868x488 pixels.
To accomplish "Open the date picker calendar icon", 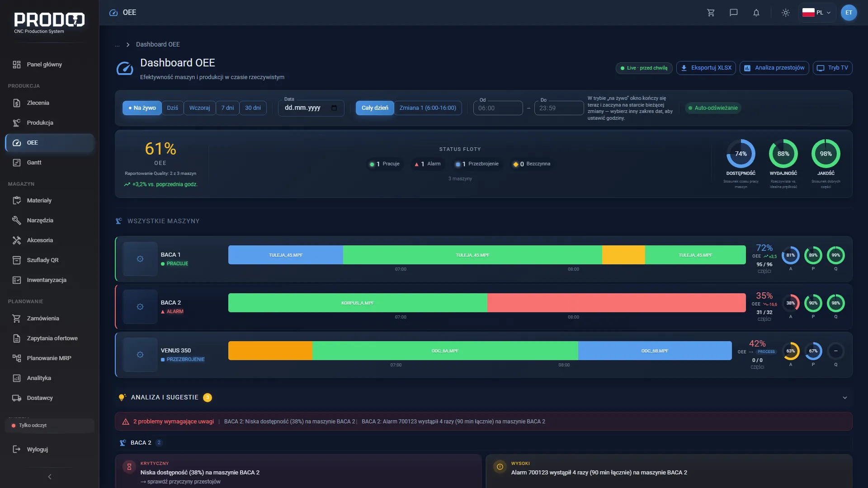I will (x=334, y=108).
